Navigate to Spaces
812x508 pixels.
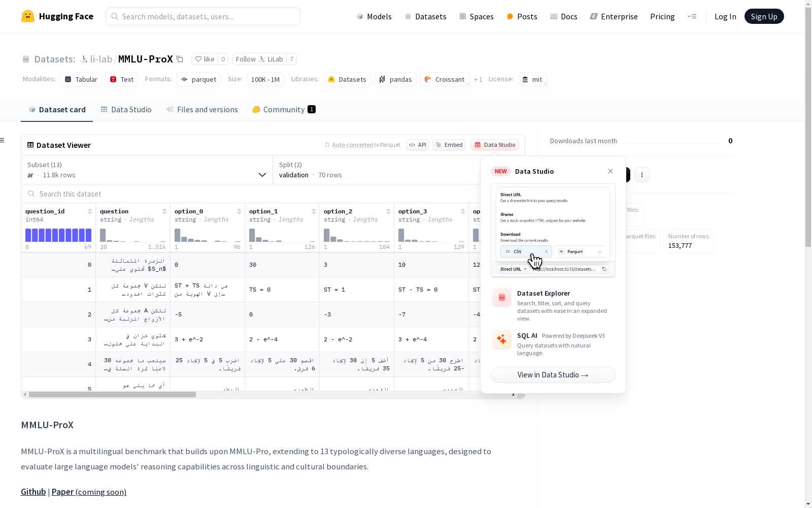click(477, 16)
